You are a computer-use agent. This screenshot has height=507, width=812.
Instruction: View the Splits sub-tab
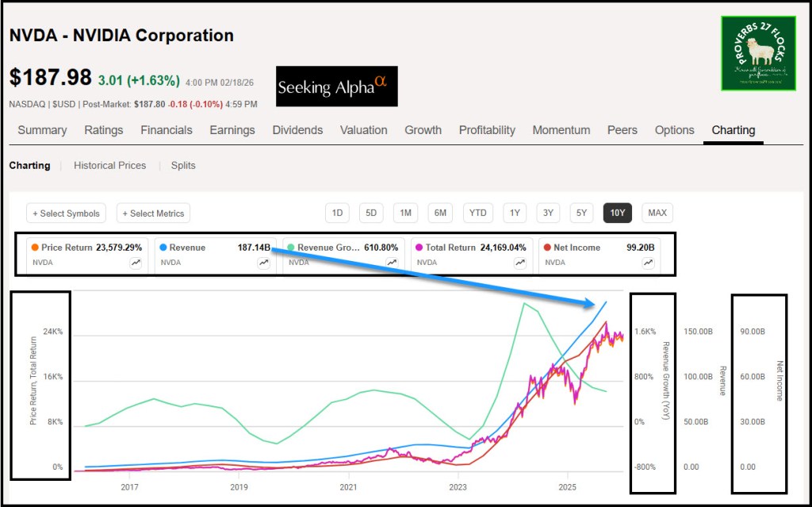coord(183,166)
